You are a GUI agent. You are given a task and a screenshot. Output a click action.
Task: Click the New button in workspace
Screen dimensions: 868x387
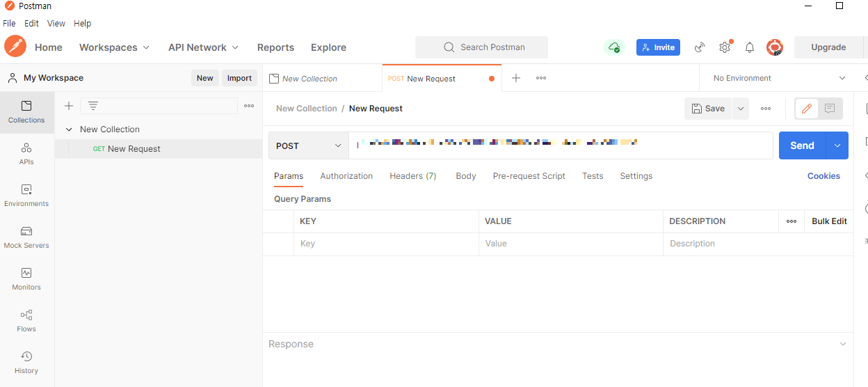pyautogui.click(x=205, y=78)
